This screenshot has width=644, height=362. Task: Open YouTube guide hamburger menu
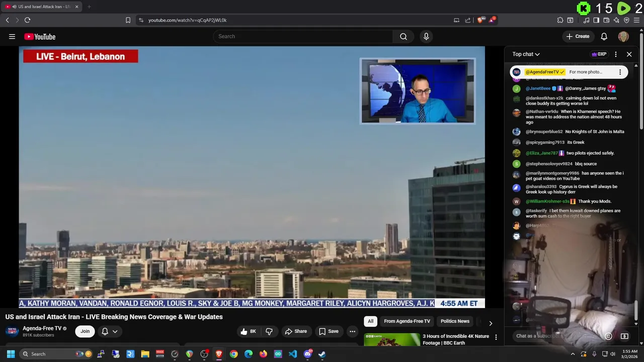(x=12, y=36)
